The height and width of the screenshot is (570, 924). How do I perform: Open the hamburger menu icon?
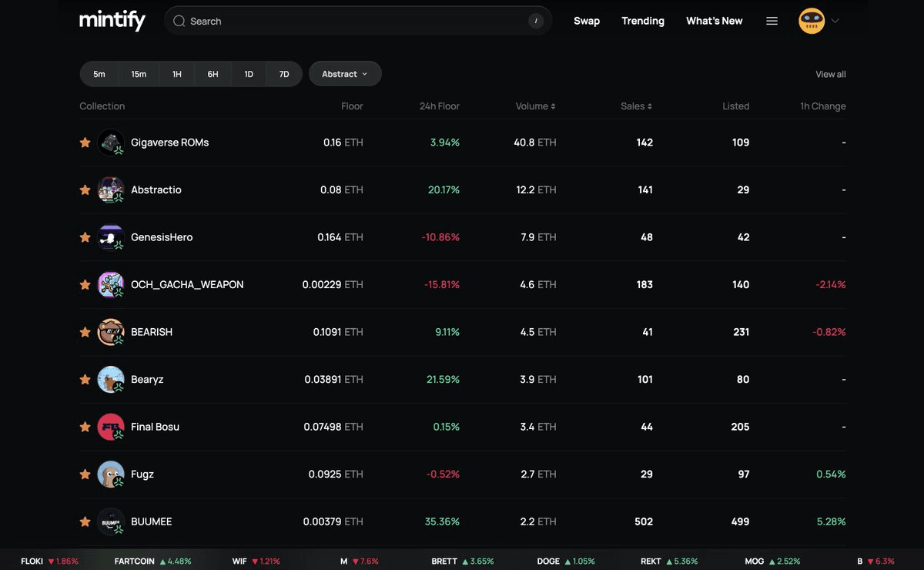pos(772,22)
